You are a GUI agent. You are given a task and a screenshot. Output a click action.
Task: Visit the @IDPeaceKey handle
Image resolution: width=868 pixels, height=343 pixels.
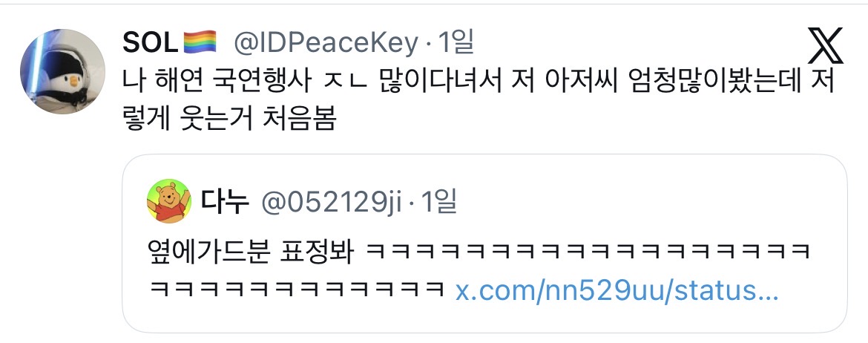click(326, 42)
